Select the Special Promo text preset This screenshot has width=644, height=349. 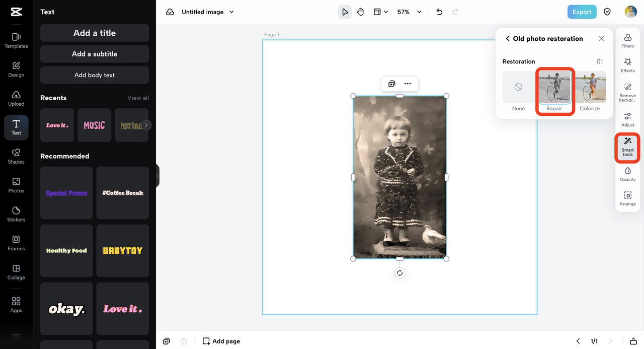[x=66, y=193]
